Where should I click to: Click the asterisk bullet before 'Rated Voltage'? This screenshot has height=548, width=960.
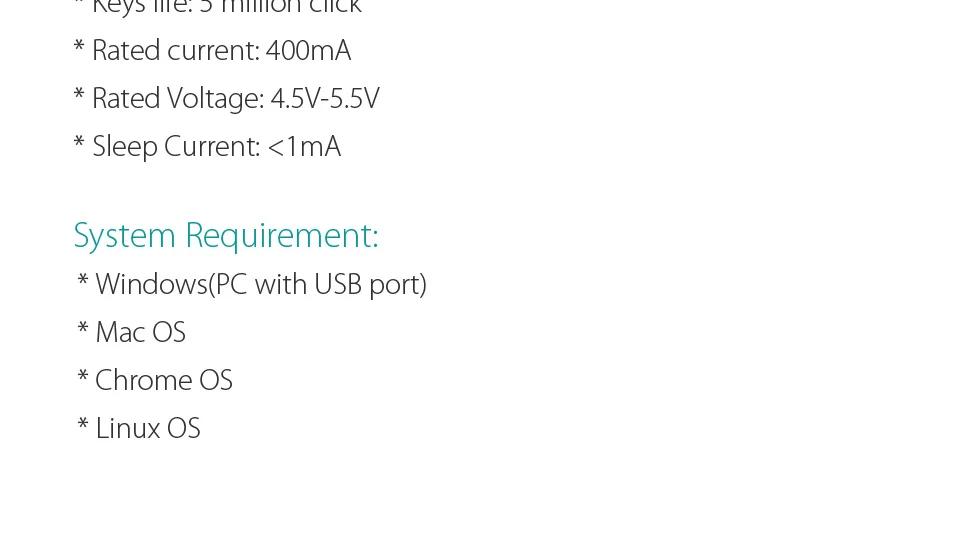[79, 94]
